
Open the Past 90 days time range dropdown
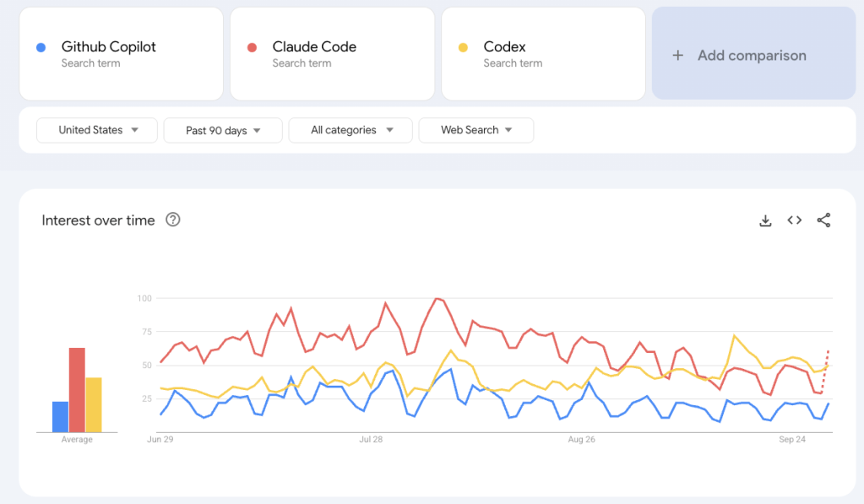tap(222, 130)
